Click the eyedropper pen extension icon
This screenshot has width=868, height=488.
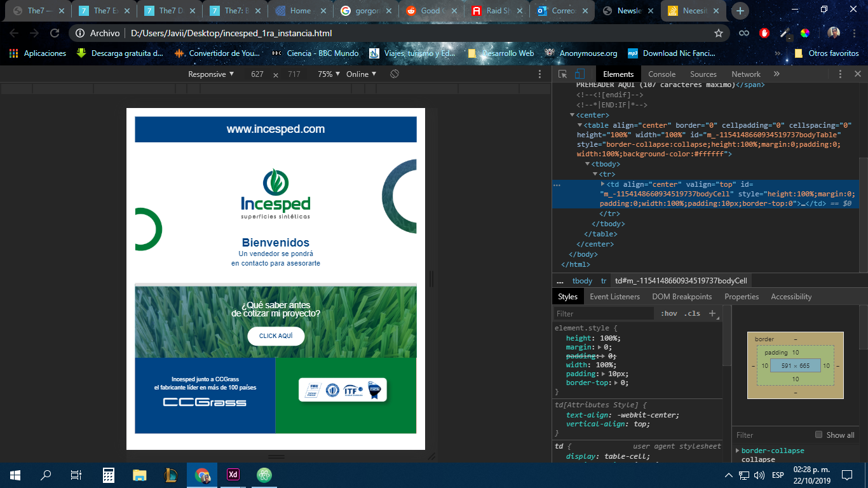coord(785,33)
